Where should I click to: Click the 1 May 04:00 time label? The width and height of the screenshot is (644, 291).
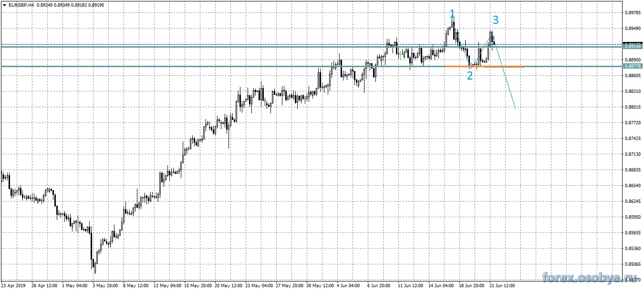coord(75,286)
